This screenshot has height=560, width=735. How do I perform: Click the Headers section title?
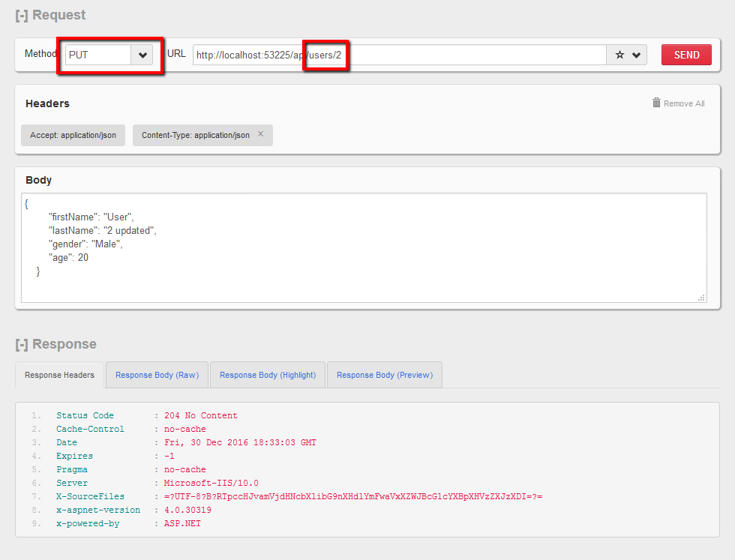click(x=47, y=103)
